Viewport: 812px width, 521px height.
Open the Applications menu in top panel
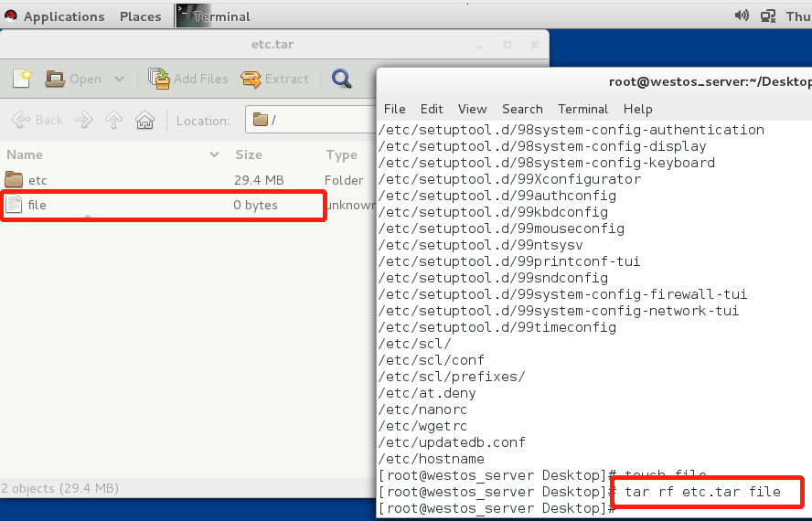[64, 16]
